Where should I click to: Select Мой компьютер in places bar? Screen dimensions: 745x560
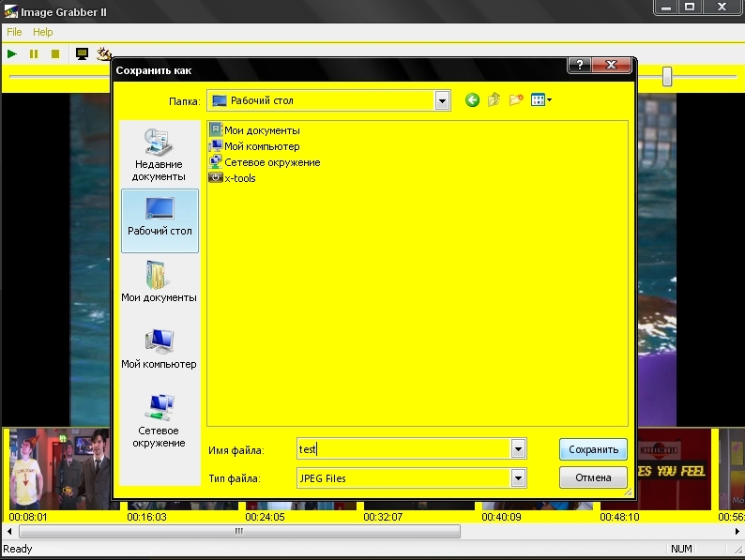[x=159, y=349]
